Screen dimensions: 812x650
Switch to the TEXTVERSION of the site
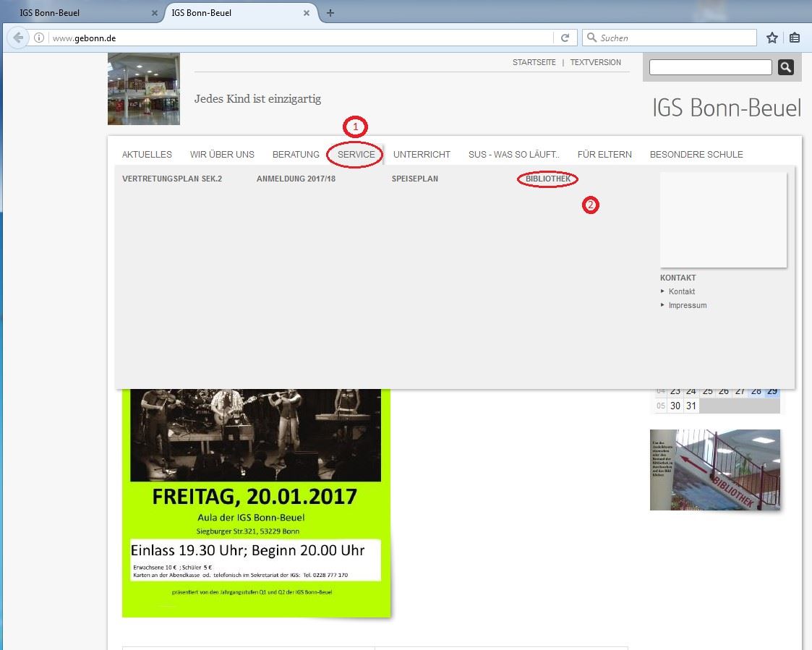595,62
